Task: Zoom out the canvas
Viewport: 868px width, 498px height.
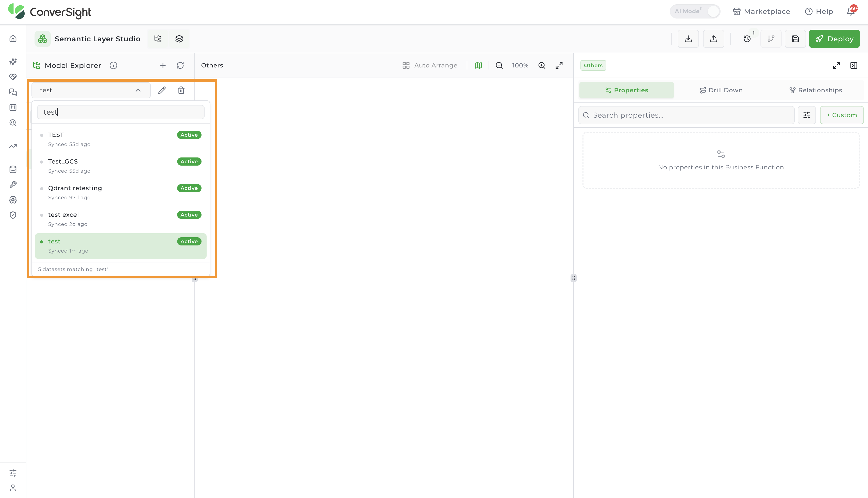Action: tap(499, 65)
